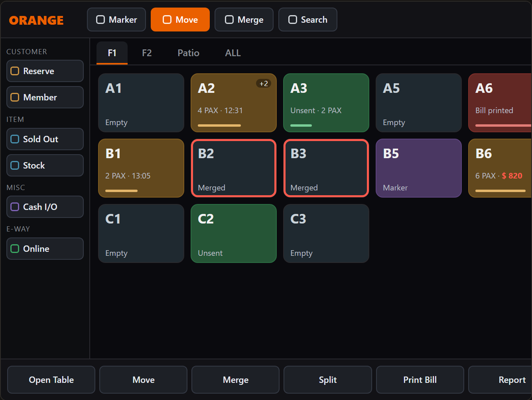Show the ALL tables tab
Screen dimensions: 532x400
click(x=233, y=53)
